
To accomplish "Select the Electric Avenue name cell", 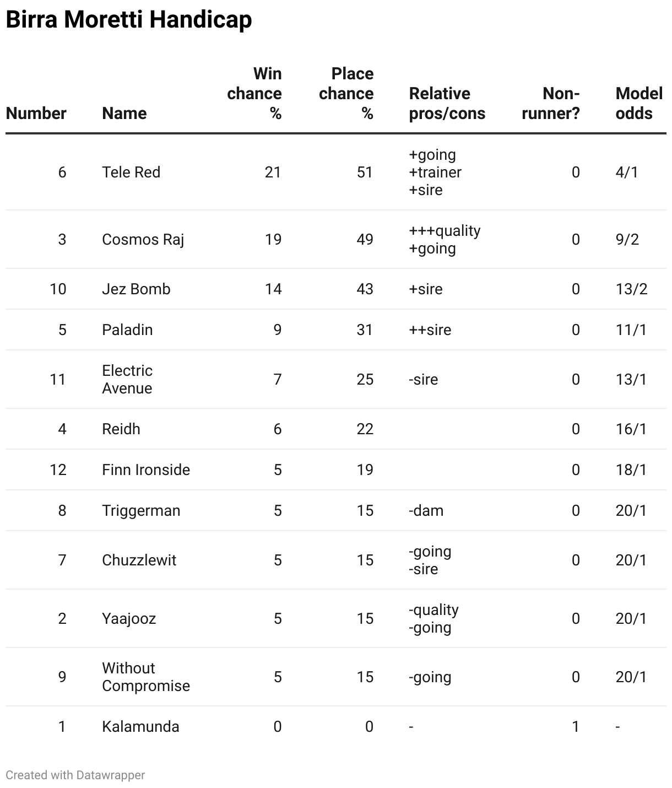I will [127, 380].
